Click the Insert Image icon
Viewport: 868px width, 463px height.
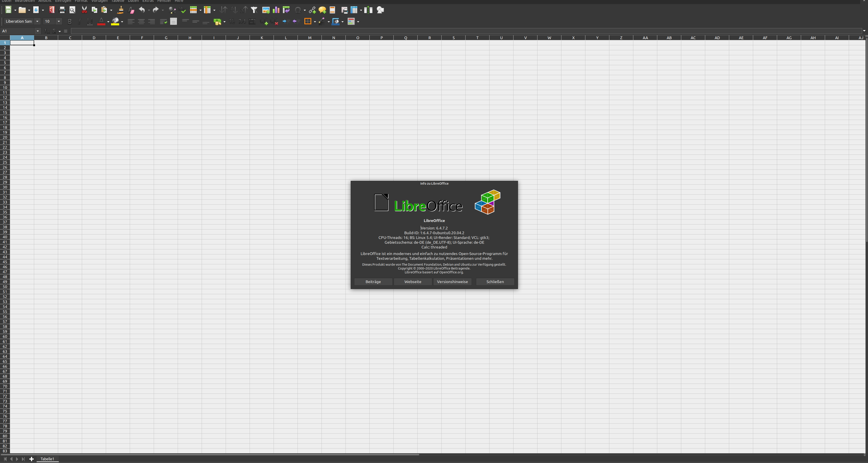[x=266, y=10]
